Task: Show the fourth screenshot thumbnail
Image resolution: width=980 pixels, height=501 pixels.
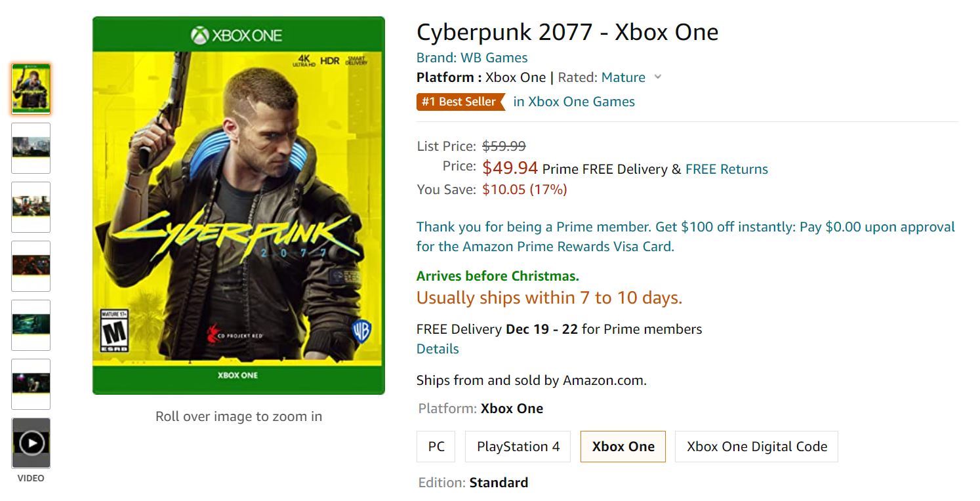Action: [x=31, y=266]
